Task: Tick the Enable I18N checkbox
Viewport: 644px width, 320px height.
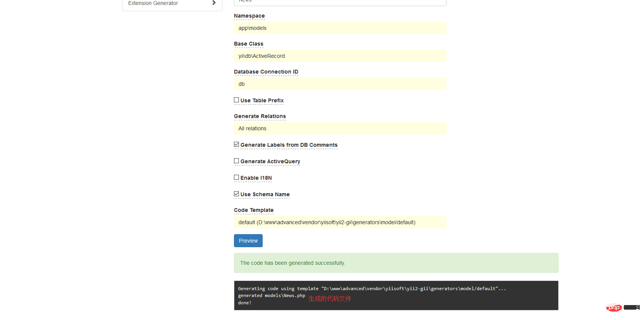Action: pyautogui.click(x=237, y=177)
